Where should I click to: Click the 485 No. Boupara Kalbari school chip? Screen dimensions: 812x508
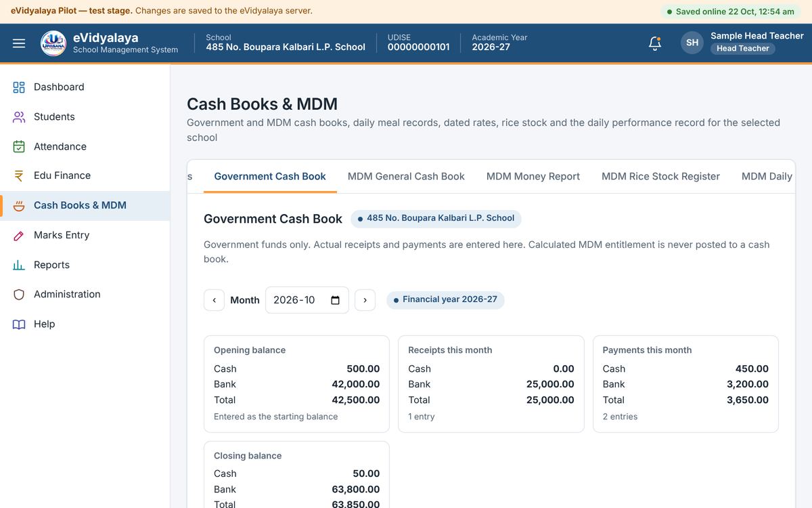point(436,218)
